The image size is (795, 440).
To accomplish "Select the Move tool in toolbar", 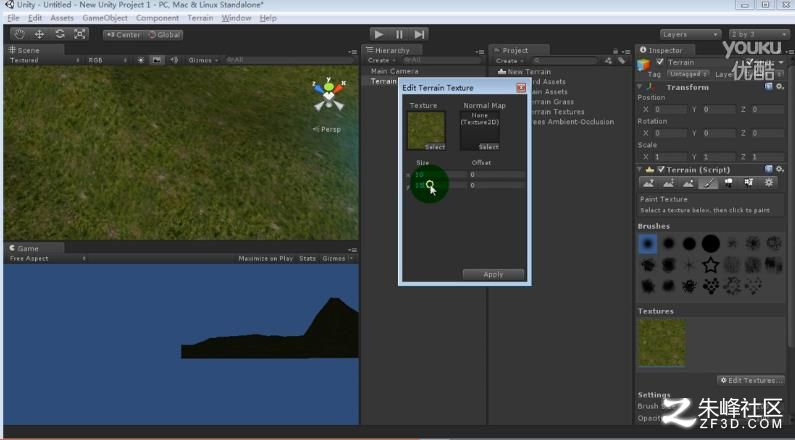I will [x=39, y=34].
